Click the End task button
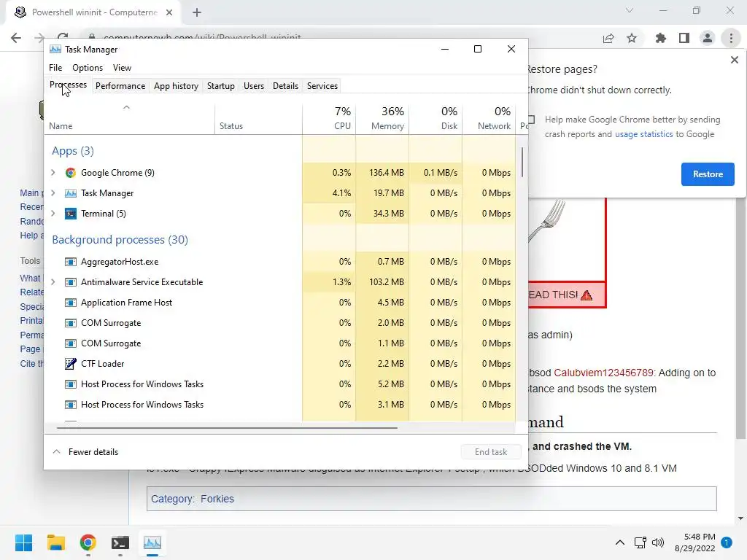 (491, 452)
